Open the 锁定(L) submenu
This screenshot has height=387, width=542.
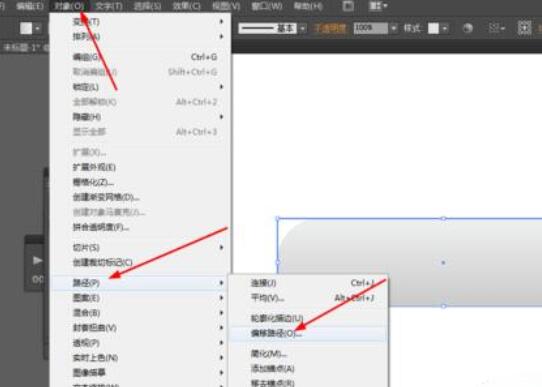pos(140,87)
